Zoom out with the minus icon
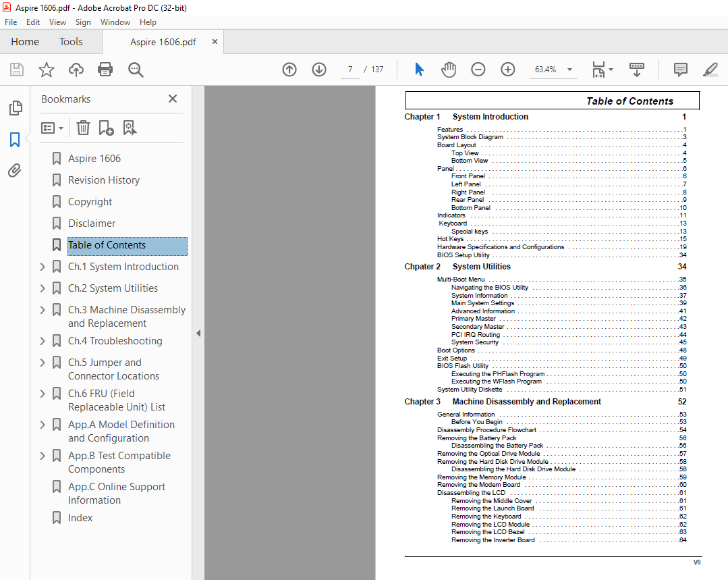Screen dimensions: 728x580 coord(478,70)
